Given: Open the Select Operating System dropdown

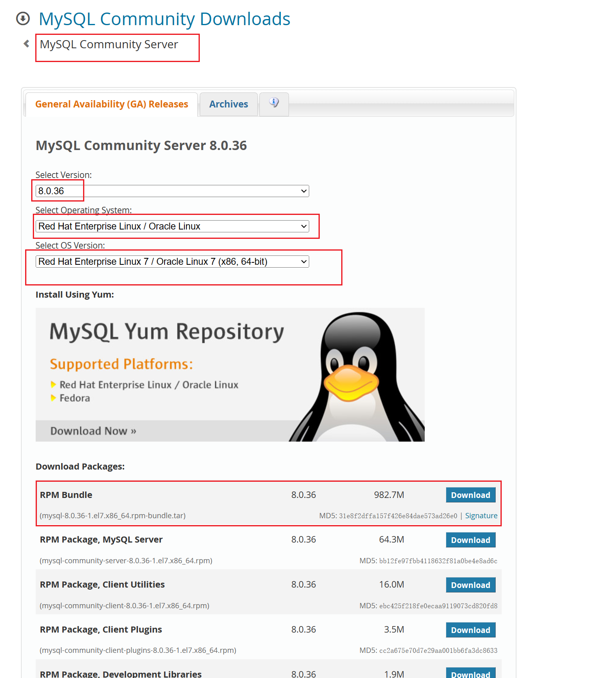Looking at the screenshot, I should click(172, 226).
